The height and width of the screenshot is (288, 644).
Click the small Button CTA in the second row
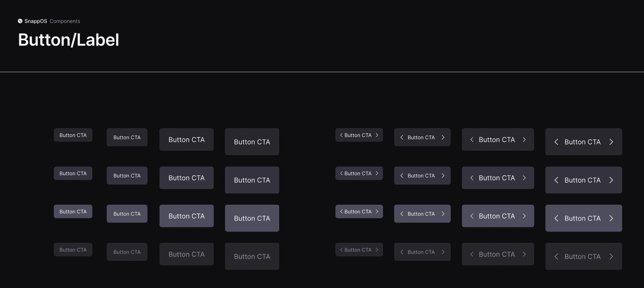coord(73,173)
